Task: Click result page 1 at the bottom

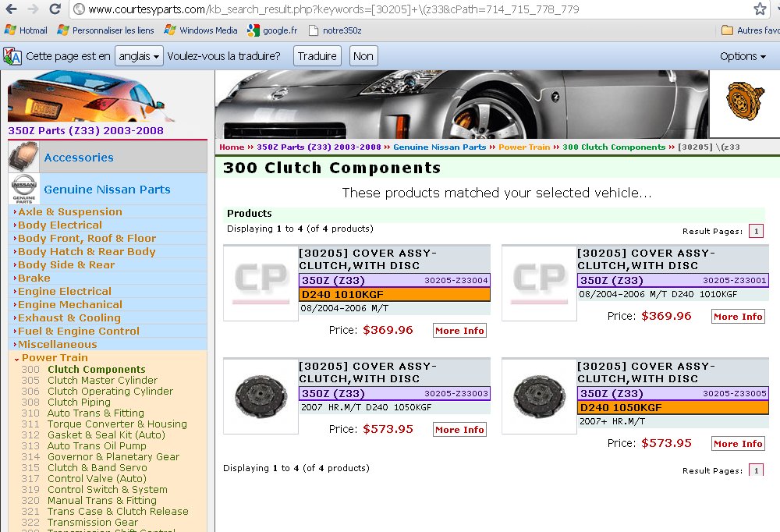Action: (756, 470)
